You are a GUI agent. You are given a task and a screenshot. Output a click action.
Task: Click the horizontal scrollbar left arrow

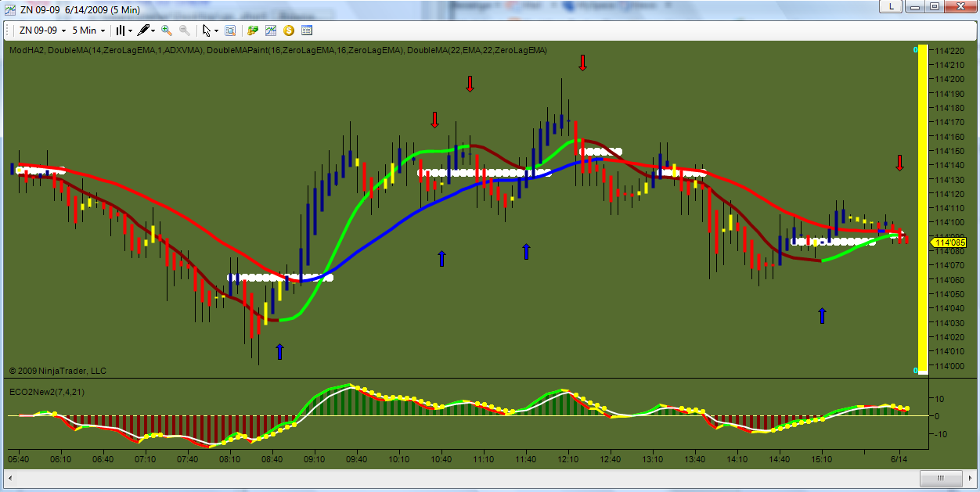point(10,478)
